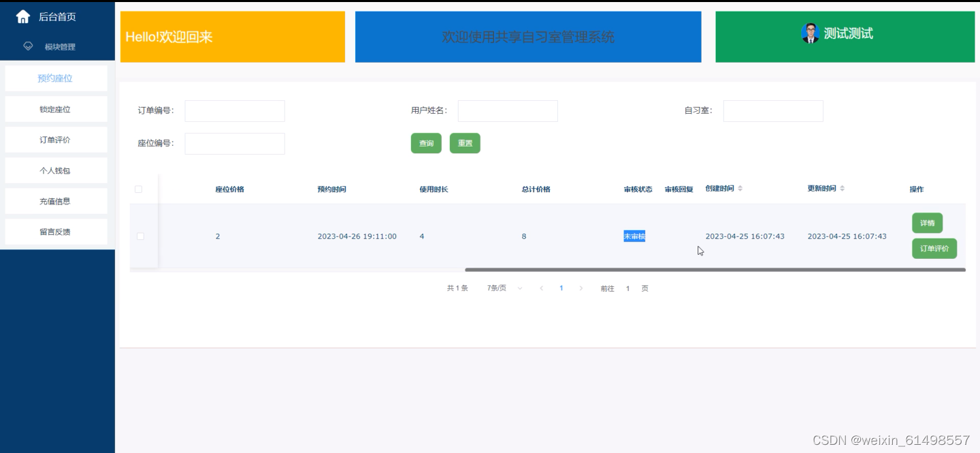Open the 7条/页 page size dropdown
Screen dimensions: 980x453
click(504, 288)
